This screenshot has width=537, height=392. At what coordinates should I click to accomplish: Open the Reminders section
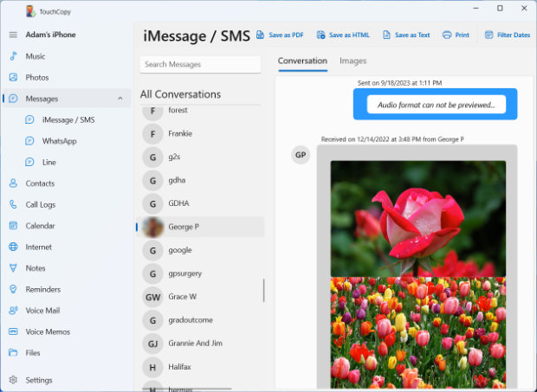[68, 289]
